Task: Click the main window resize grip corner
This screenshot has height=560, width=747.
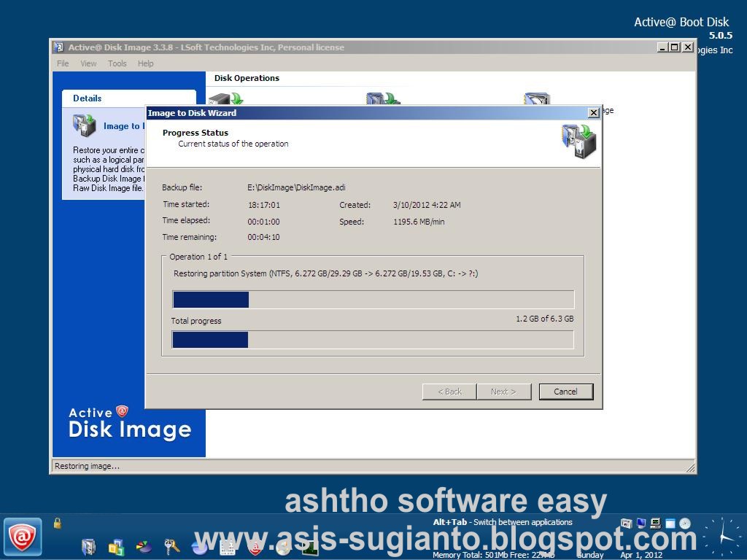Action: pos(690,467)
